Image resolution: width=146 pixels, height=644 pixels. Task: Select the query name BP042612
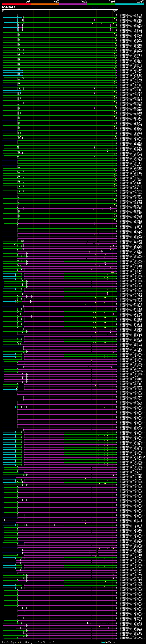[8, 8]
